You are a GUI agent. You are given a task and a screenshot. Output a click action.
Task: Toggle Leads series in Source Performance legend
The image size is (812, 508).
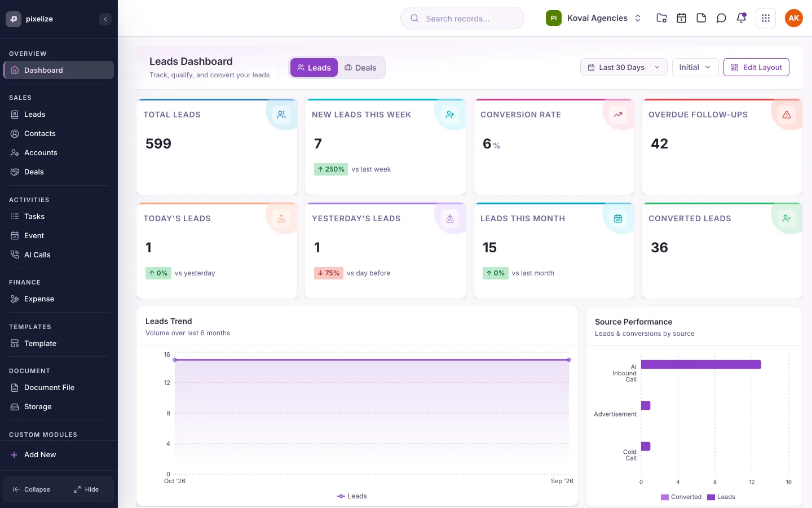[721, 497]
